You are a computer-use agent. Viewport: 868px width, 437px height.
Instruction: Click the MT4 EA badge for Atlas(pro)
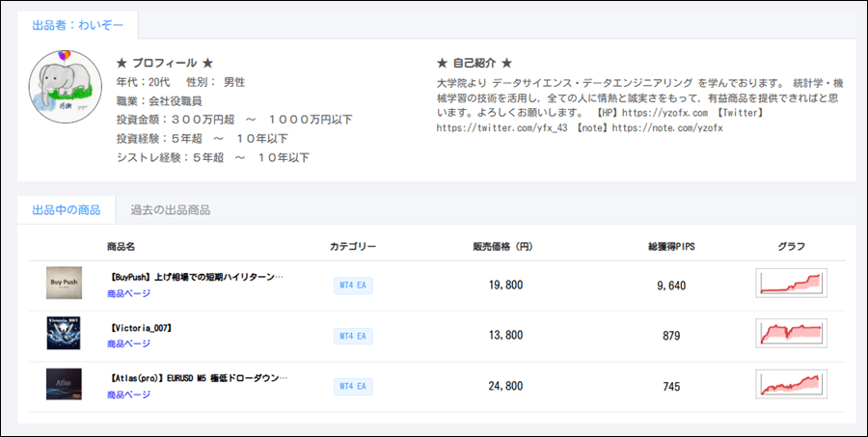[x=353, y=386]
